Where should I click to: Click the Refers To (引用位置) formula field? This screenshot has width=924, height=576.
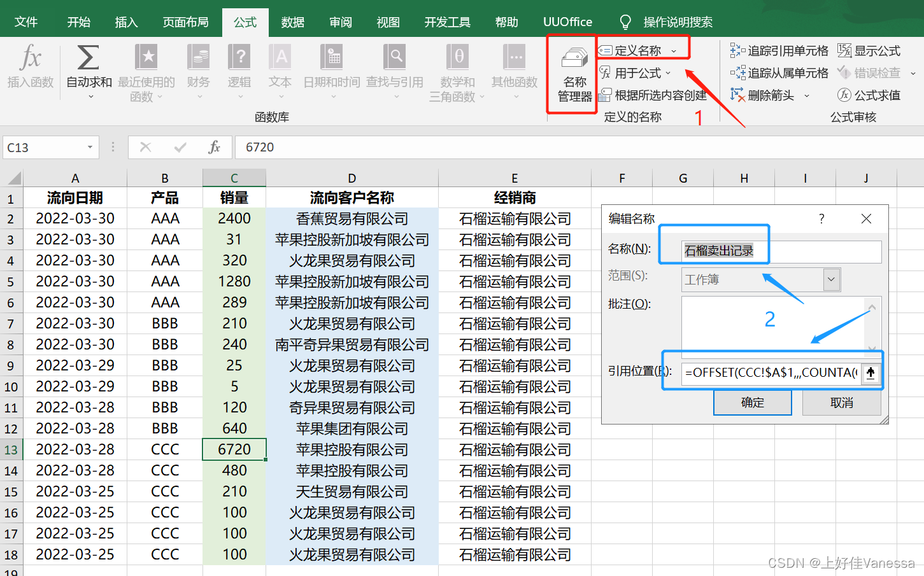pyautogui.click(x=771, y=373)
